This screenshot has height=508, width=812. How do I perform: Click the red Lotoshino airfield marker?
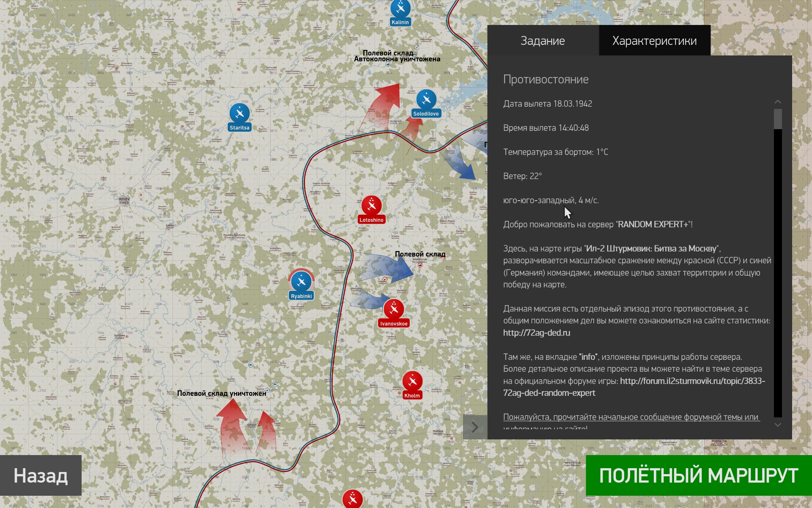371,206
